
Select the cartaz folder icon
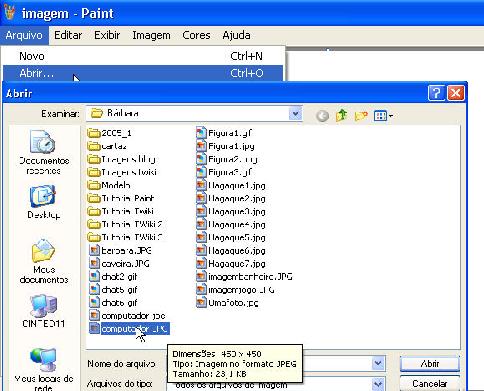tap(94, 146)
